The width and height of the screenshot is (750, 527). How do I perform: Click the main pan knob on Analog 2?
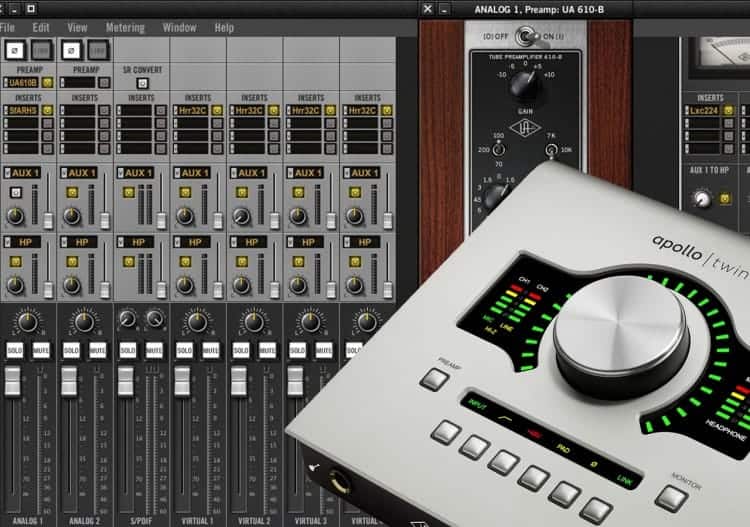[84, 322]
